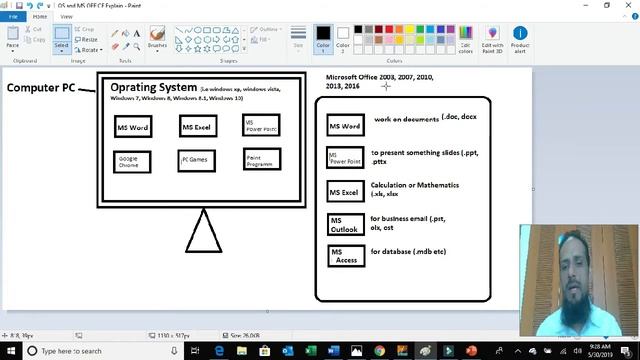Open the File menu

pos(13,17)
